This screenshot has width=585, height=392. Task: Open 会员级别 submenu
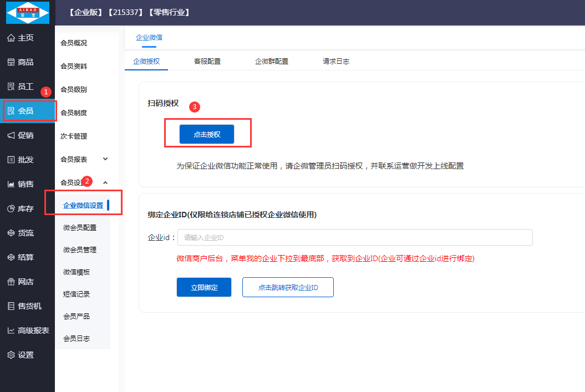pos(74,89)
